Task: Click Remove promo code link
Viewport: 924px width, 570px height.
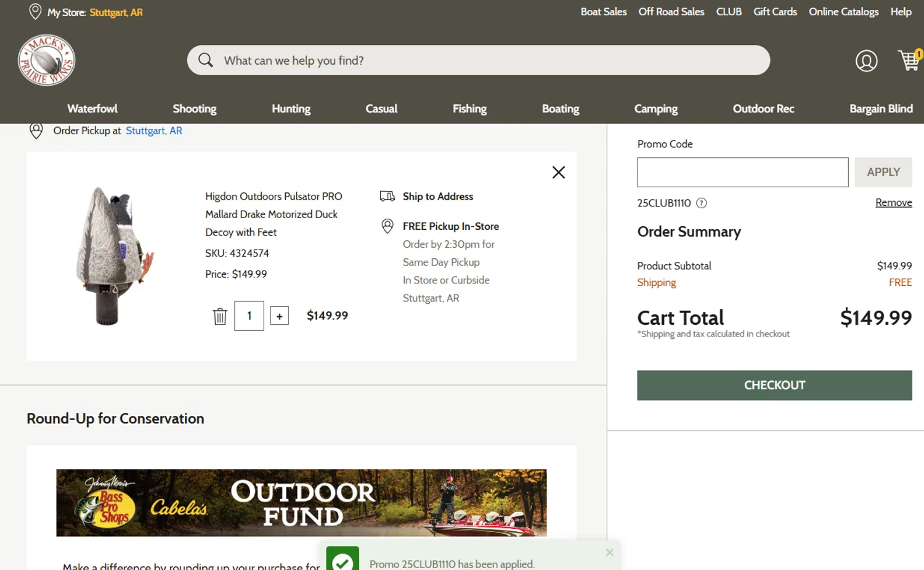Action: point(894,202)
